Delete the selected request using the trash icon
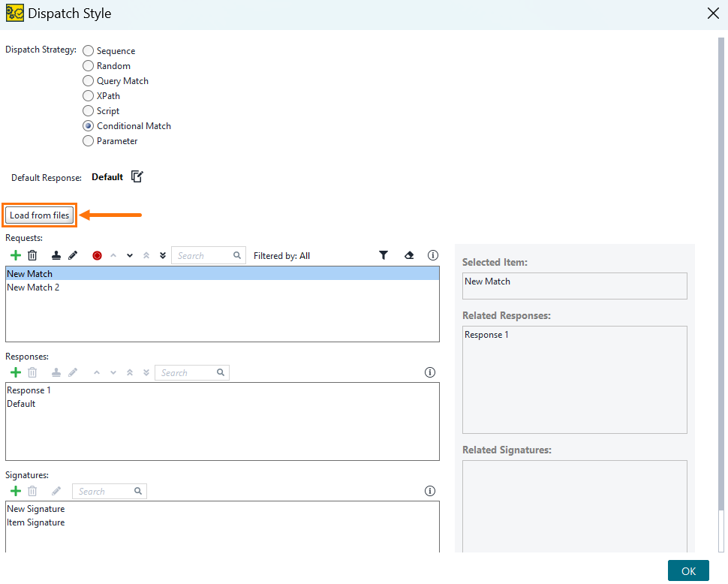 tap(32, 255)
